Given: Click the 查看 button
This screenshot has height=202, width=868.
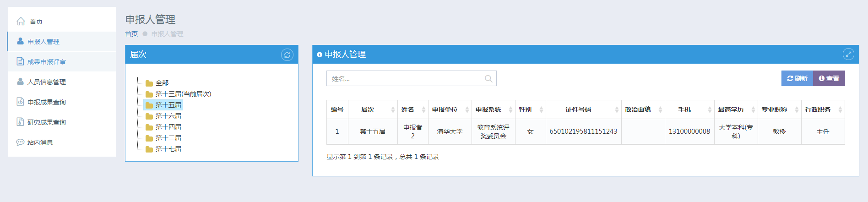Looking at the screenshot, I should click(x=829, y=78).
